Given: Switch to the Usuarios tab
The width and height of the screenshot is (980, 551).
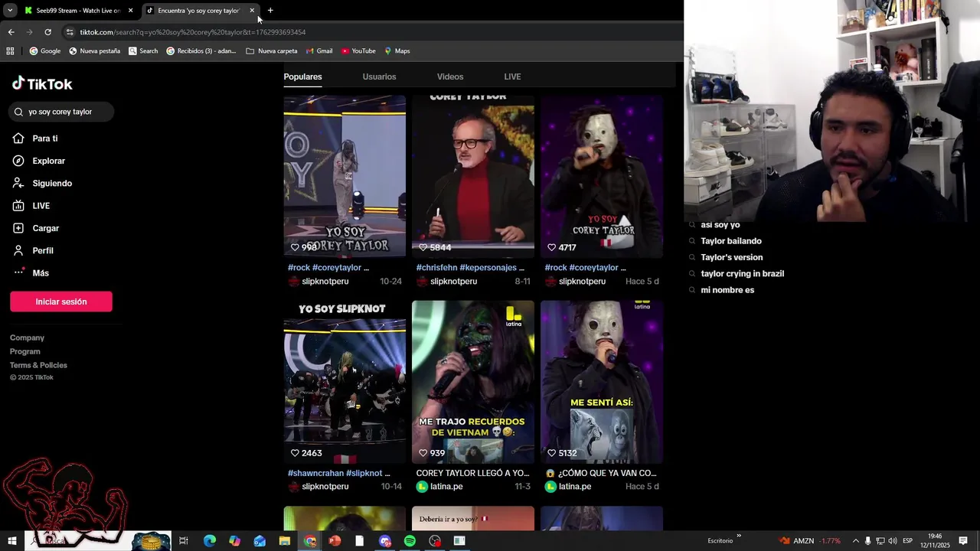Looking at the screenshot, I should [x=379, y=77].
